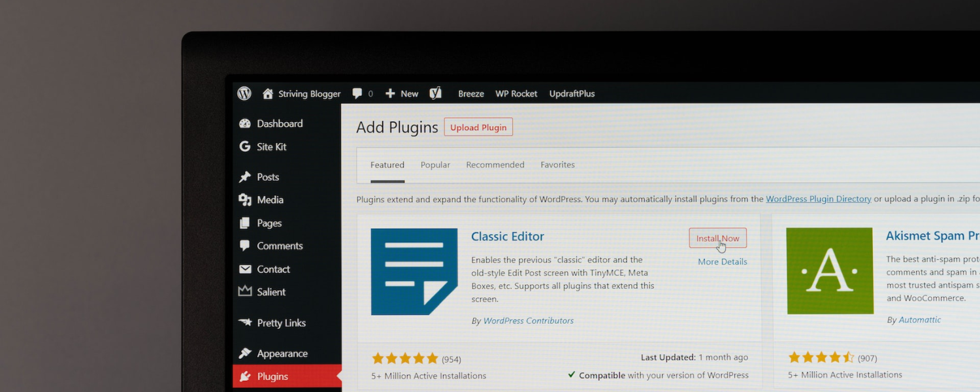Click the Pretty Links star icon

tap(245, 323)
